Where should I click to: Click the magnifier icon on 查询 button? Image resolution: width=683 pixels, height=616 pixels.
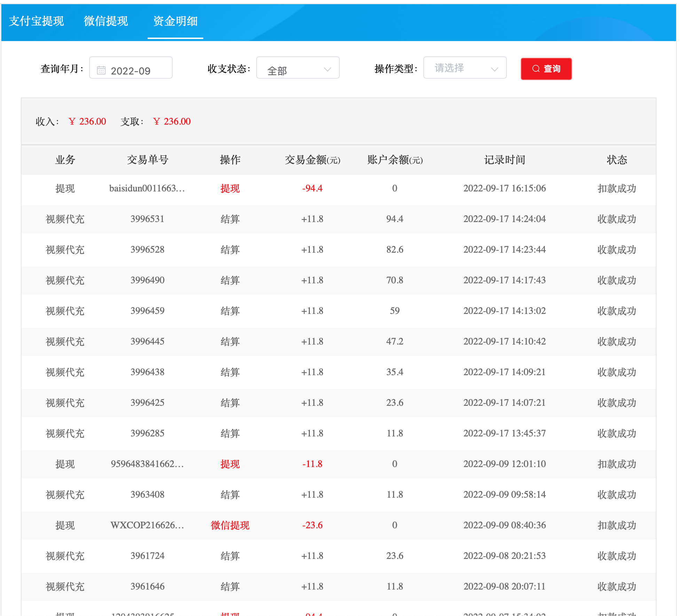[536, 69]
